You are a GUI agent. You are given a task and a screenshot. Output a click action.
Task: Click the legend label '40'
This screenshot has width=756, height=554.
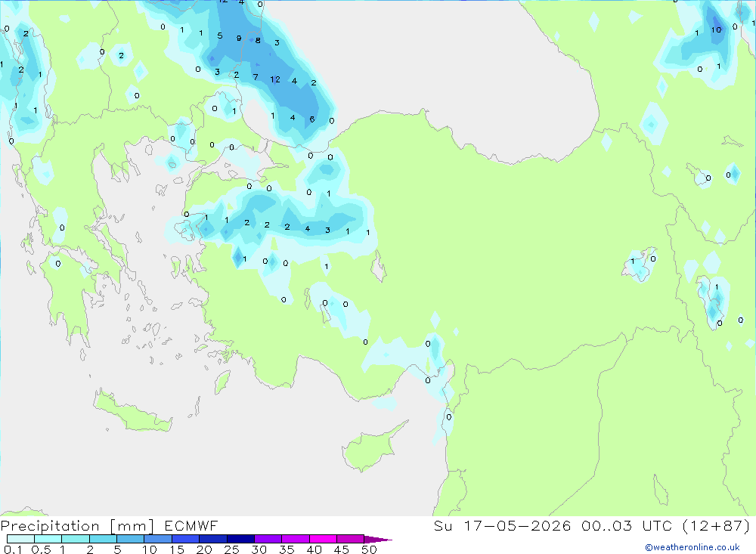click(314, 549)
